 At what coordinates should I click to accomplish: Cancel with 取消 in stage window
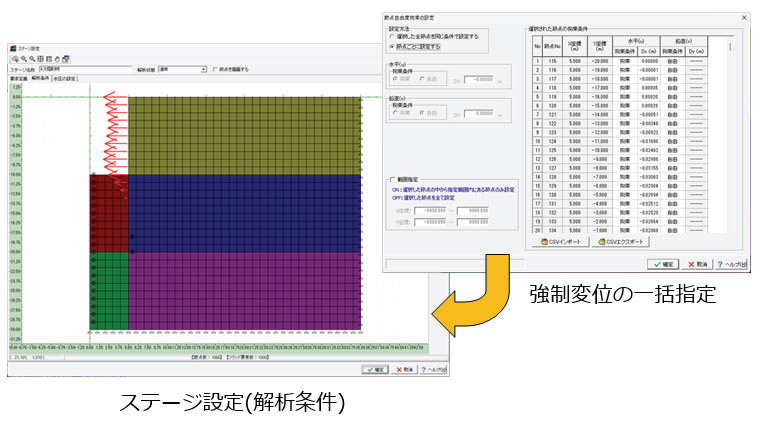404,370
